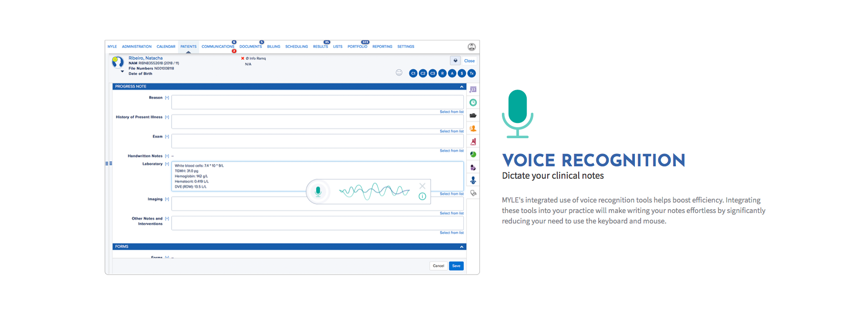Select the C3 circle badge

click(x=433, y=73)
